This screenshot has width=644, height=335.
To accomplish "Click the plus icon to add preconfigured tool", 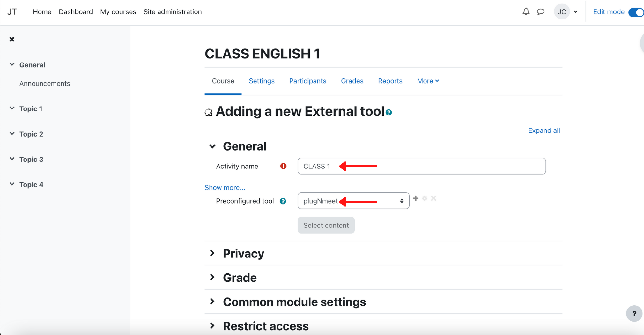I will tap(416, 198).
